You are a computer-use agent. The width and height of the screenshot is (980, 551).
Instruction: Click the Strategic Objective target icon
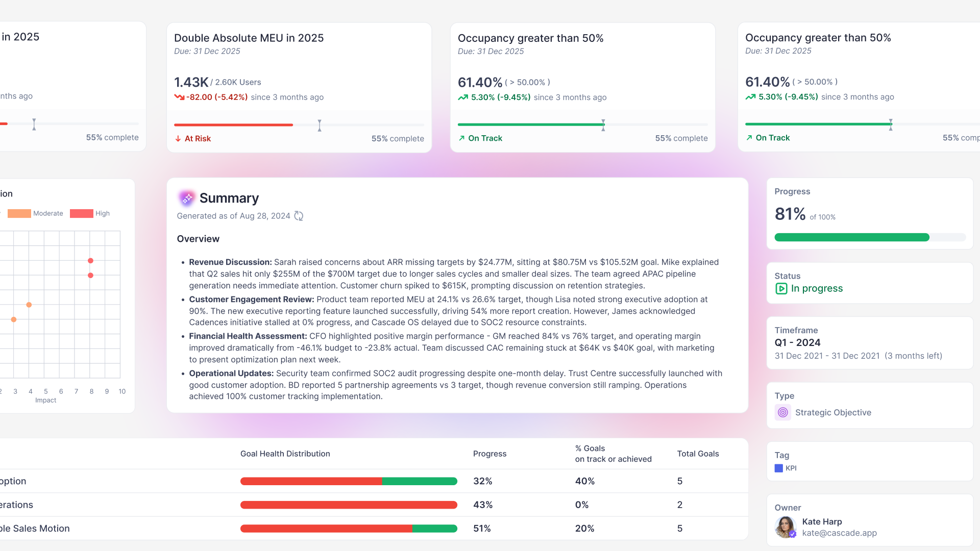(782, 412)
